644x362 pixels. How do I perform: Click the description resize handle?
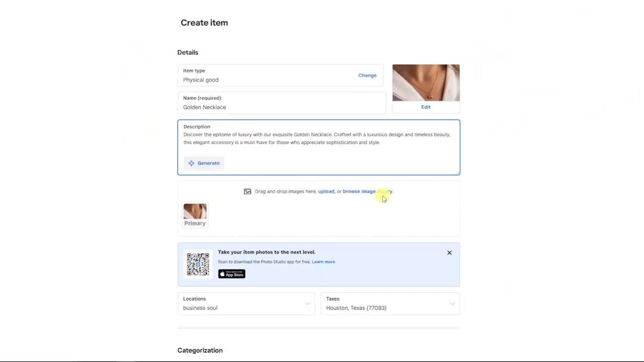(x=457, y=172)
